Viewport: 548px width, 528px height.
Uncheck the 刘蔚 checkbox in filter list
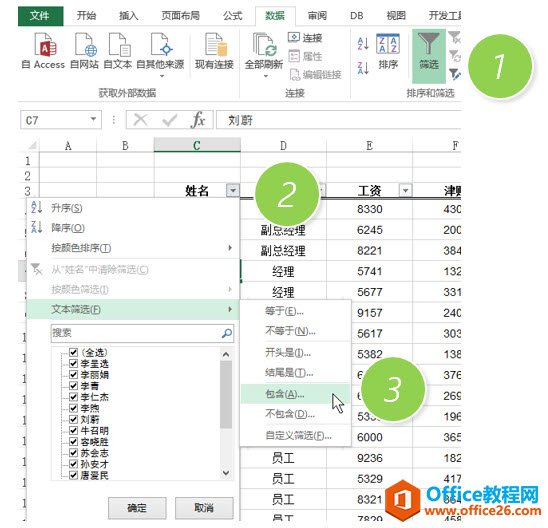point(73,419)
